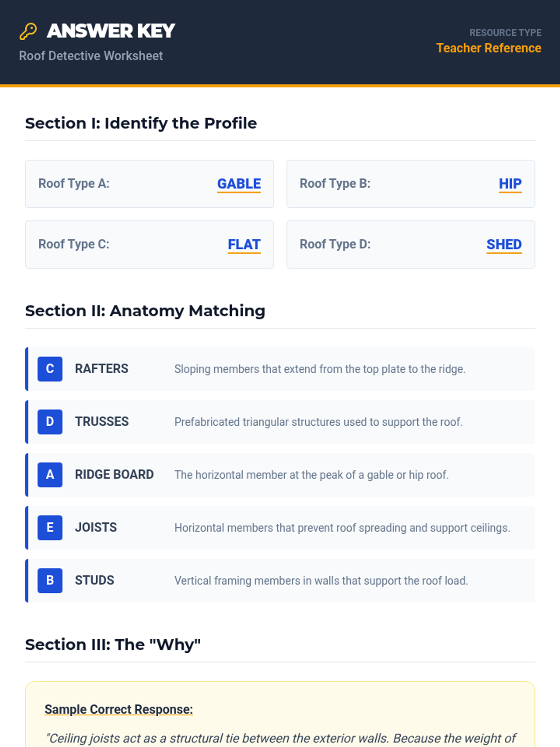Click the Roof Detective Worksheet subtitle
Image resolution: width=560 pixels, height=747 pixels.
tap(91, 56)
